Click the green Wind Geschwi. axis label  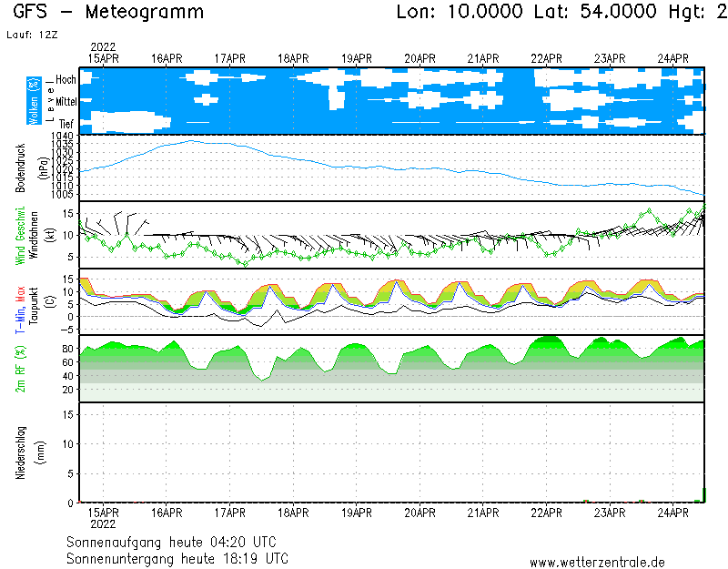[x=21, y=235]
